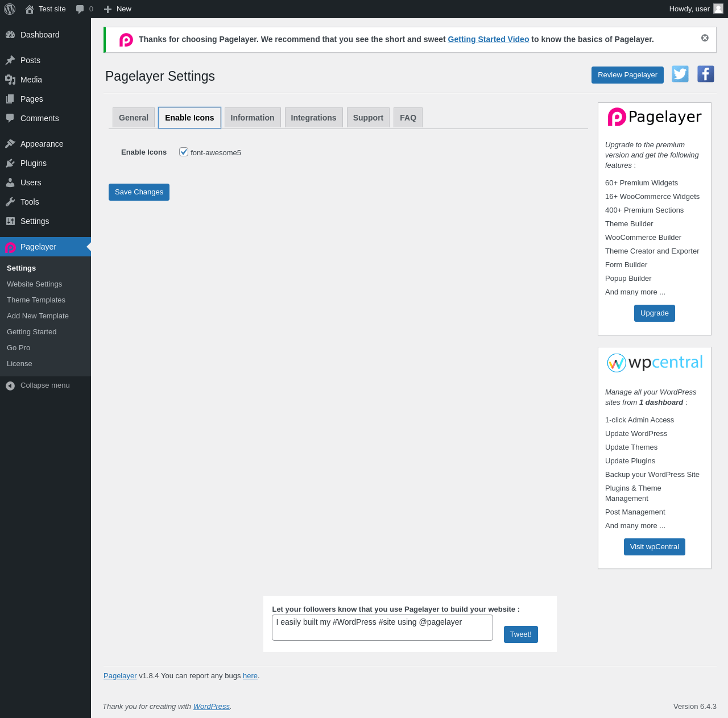Image resolution: width=728 pixels, height=718 pixels.
Task: Click the 'Version 6.4.3' footer text
Action: click(695, 707)
